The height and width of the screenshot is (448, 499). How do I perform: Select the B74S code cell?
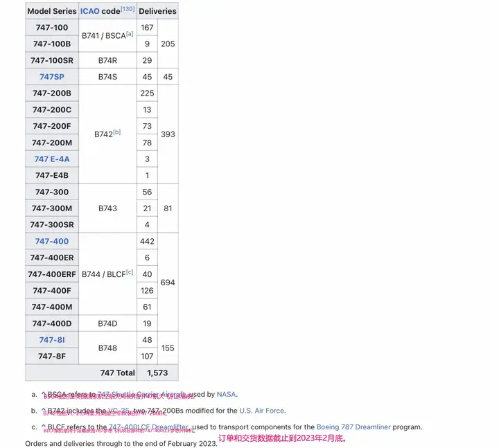tap(107, 77)
